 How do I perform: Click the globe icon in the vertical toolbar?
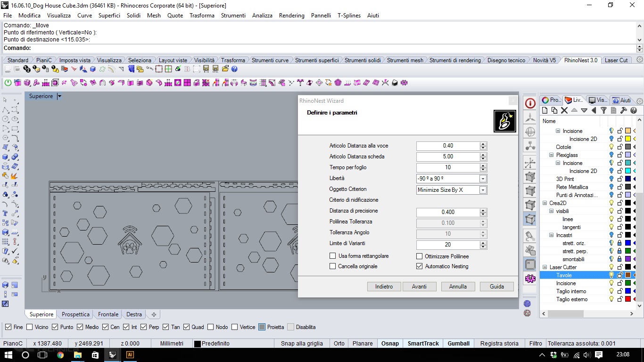point(530,132)
